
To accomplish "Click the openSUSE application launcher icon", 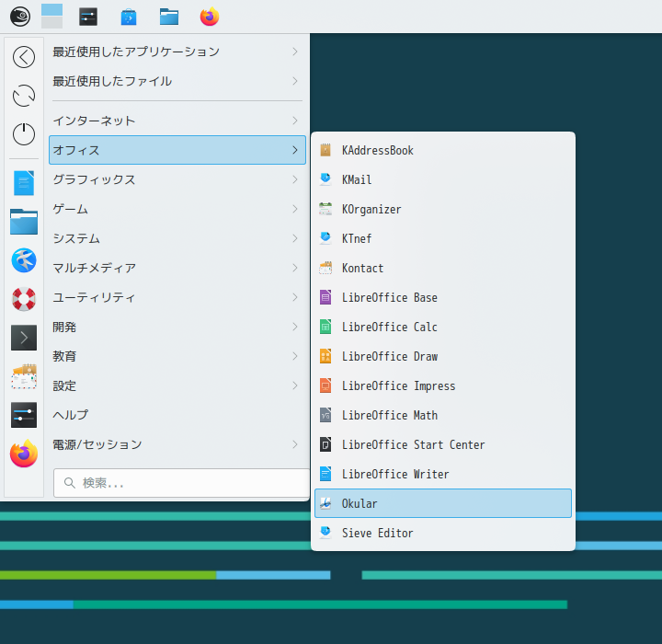I will coord(20,17).
